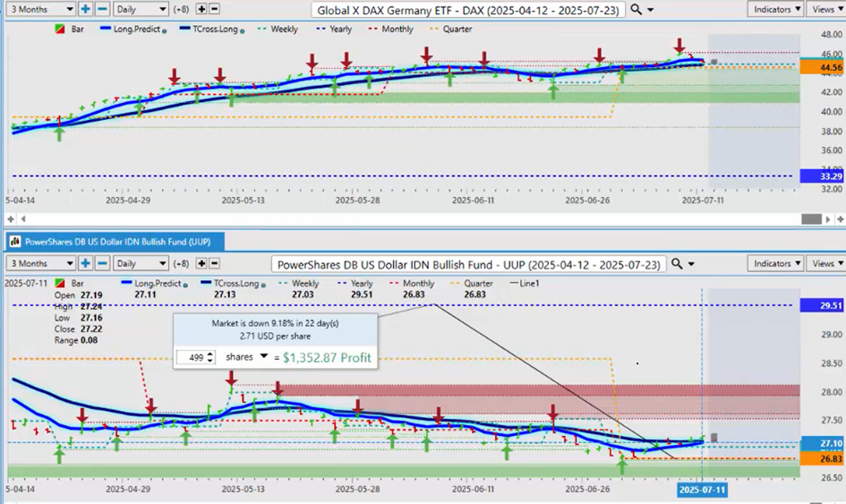Click the zoom-in plus button on DAX chart
This screenshot has width=846, height=504.
pos(85,9)
